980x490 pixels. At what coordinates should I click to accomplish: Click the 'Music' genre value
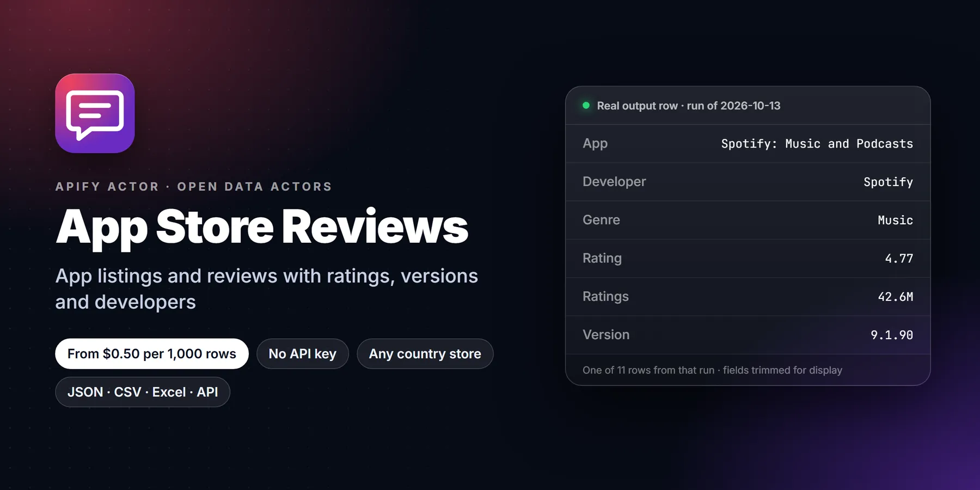pyautogui.click(x=896, y=220)
